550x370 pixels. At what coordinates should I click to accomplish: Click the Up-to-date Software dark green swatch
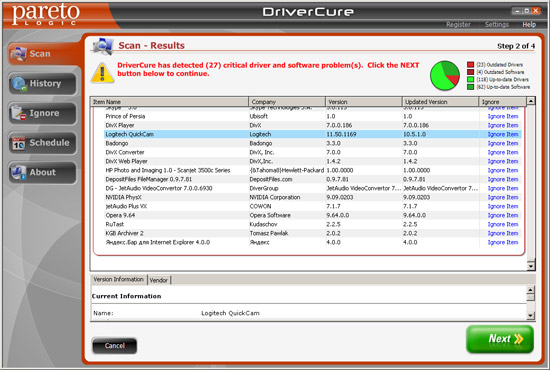click(470, 87)
